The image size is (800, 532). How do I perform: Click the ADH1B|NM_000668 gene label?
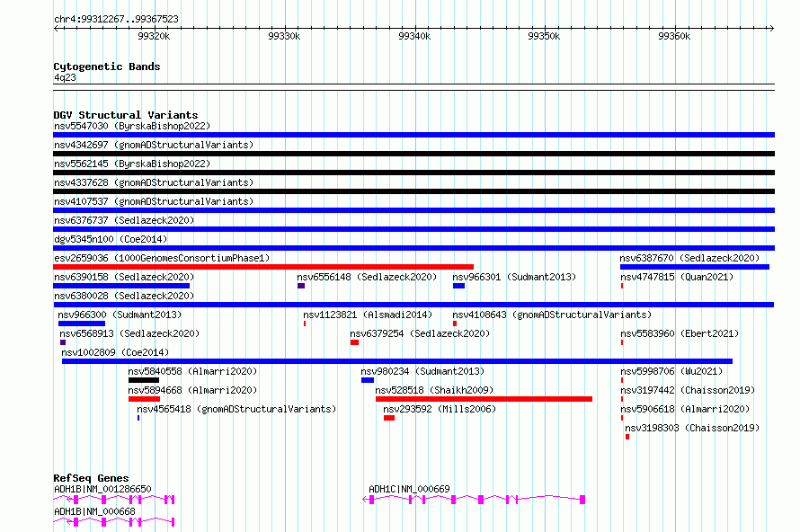pyautogui.click(x=94, y=511)
